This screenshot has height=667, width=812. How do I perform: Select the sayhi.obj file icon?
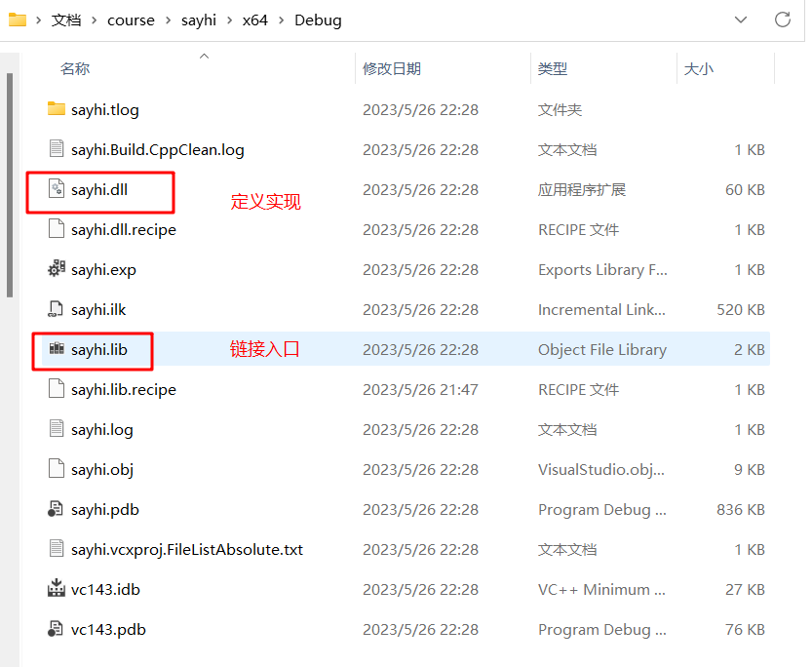click(x=56, y=469)
